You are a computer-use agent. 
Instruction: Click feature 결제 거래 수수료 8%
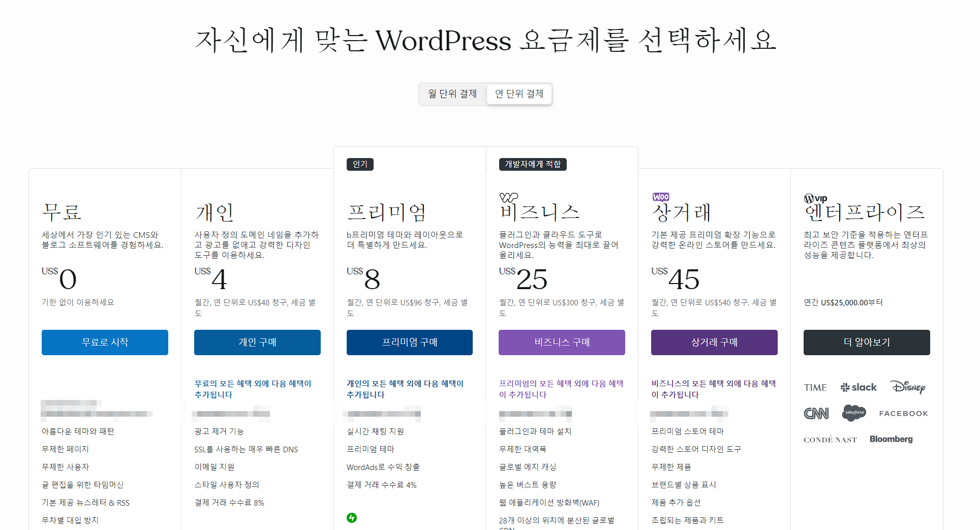[229, 503]
